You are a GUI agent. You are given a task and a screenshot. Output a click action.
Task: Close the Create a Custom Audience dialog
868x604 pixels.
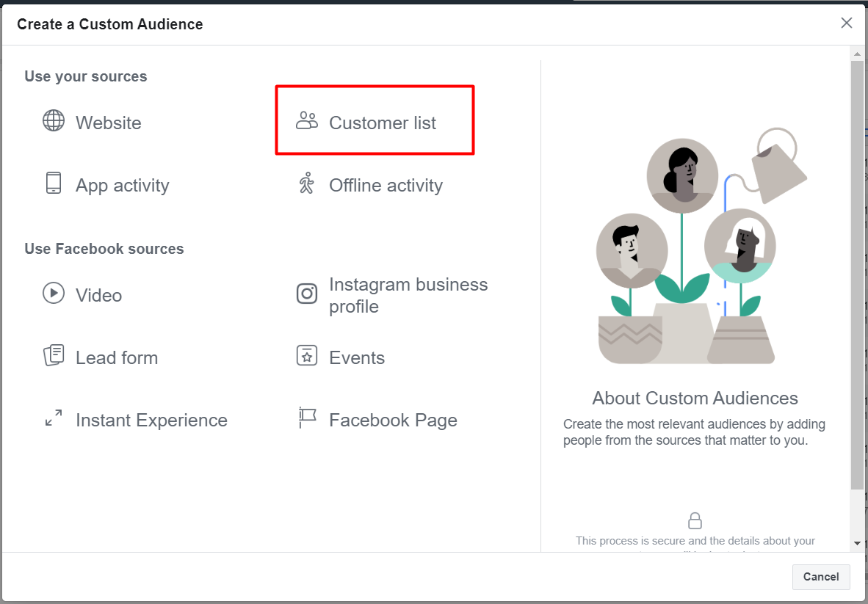[847, 23]
